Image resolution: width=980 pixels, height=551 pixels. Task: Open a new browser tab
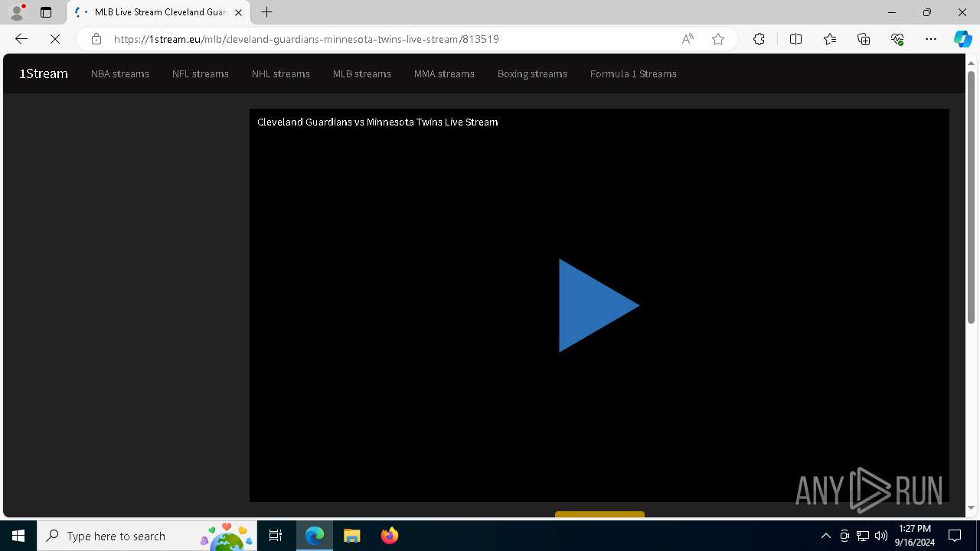pos(266,12)
